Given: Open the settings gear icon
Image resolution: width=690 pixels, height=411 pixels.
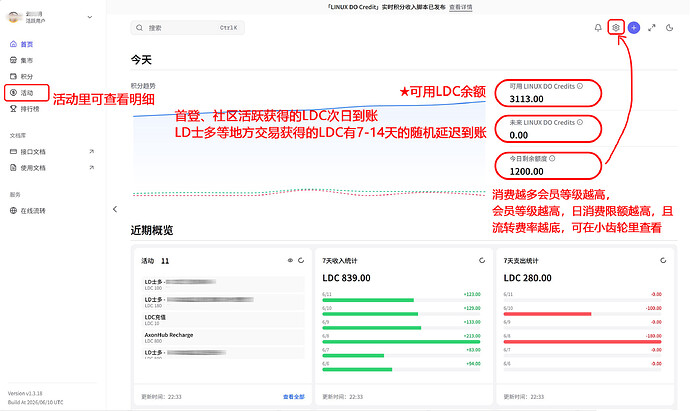Looking at the screenshot, I should (616, 28).
